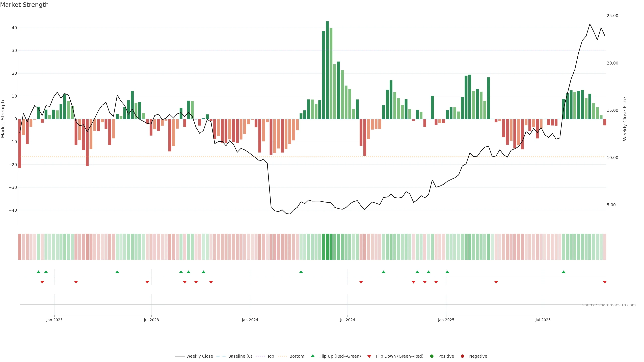Click the darkest green heatmap cell
The height and width of the screenshot is (362, 644).
(x=327, y=247)
